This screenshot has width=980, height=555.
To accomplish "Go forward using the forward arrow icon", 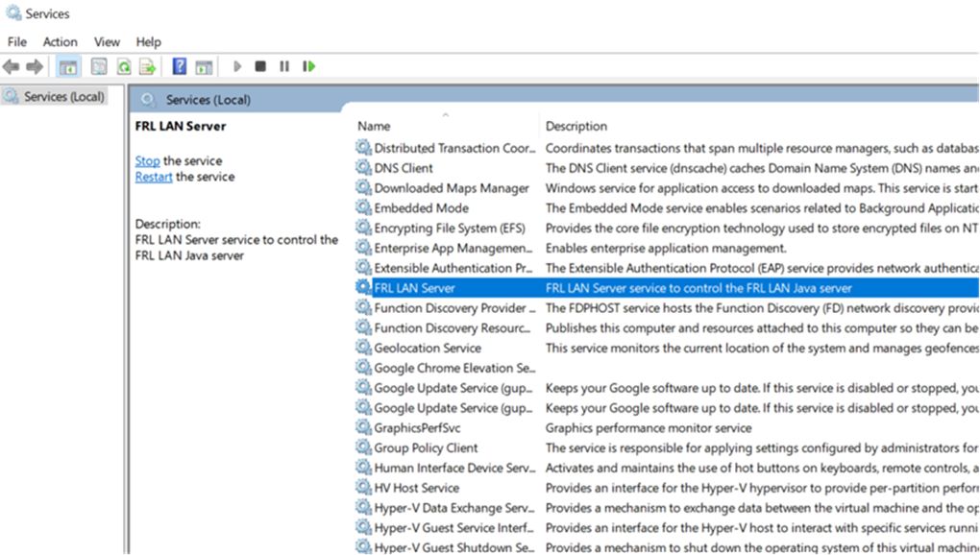I will tap(33, 65).
